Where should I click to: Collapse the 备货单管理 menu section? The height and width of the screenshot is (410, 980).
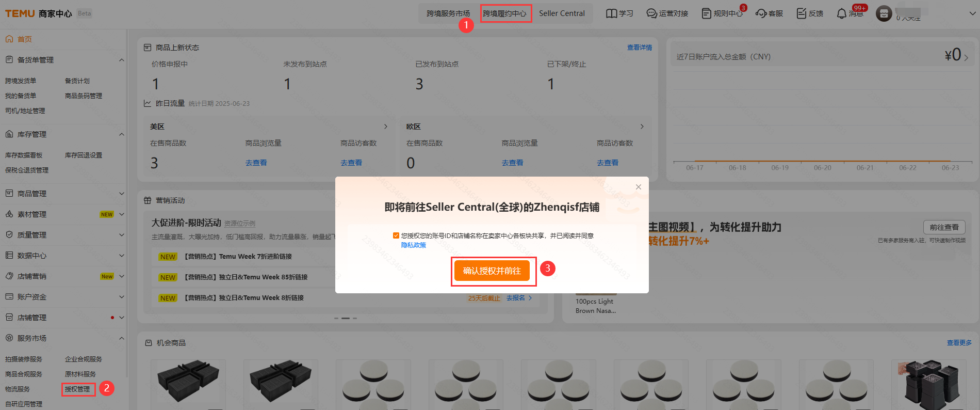point(122,60)
